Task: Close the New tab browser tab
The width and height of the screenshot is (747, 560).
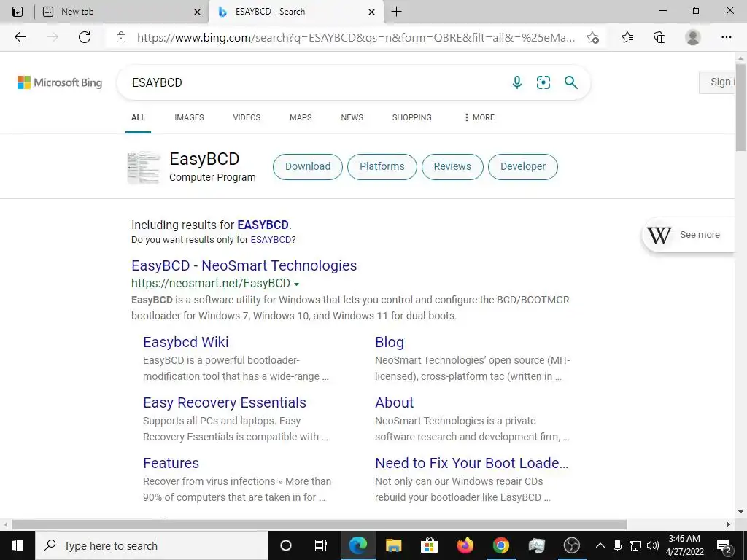Action: 197,12
